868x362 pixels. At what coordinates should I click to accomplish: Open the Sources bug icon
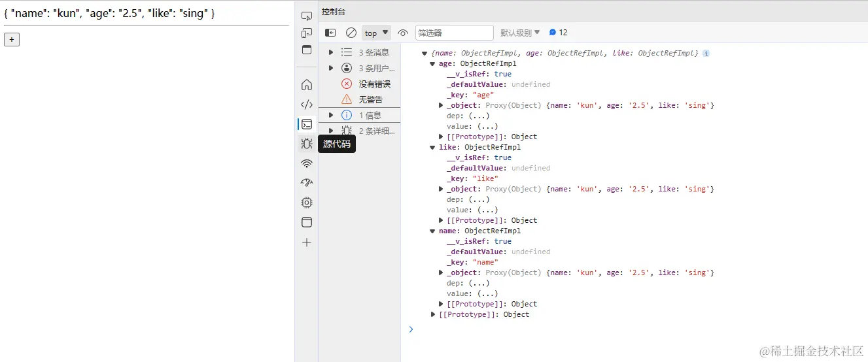click(307, 144)
